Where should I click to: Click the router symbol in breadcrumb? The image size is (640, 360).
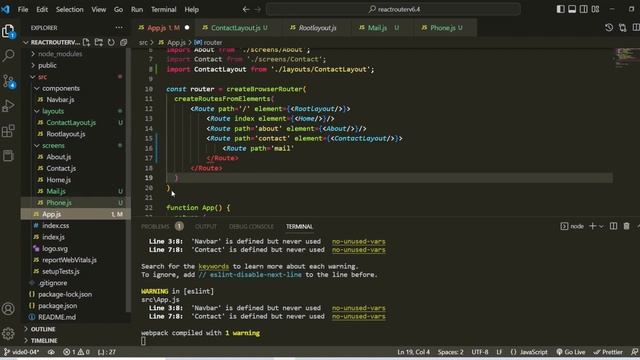208,42
